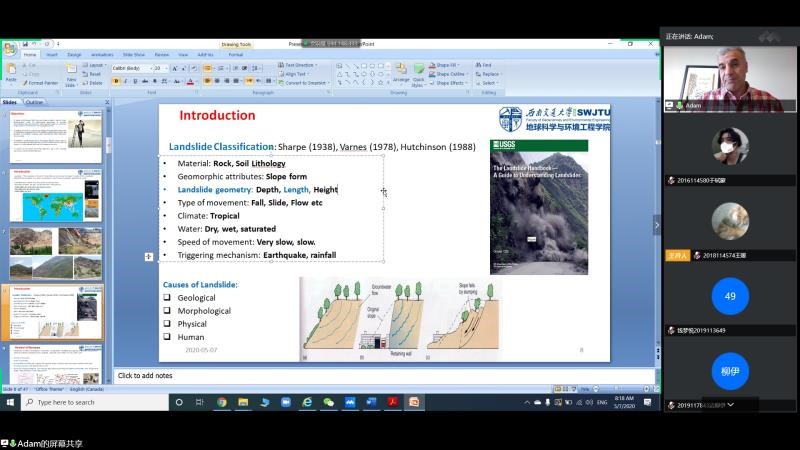Viewport: 800px width, 450px height.
Task: Toggle Bold formatting in Font group
Action: [115, 81]
